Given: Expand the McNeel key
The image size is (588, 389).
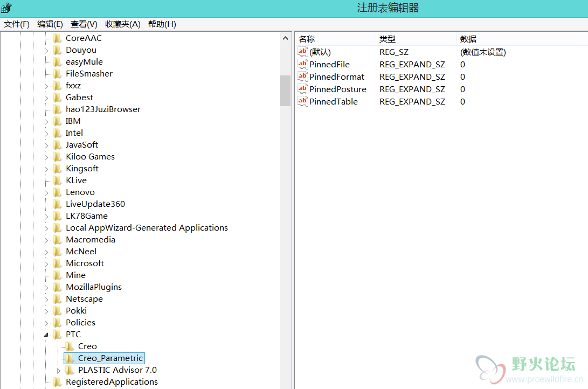Looking at the screenshot, I should [x=46, y=252].
